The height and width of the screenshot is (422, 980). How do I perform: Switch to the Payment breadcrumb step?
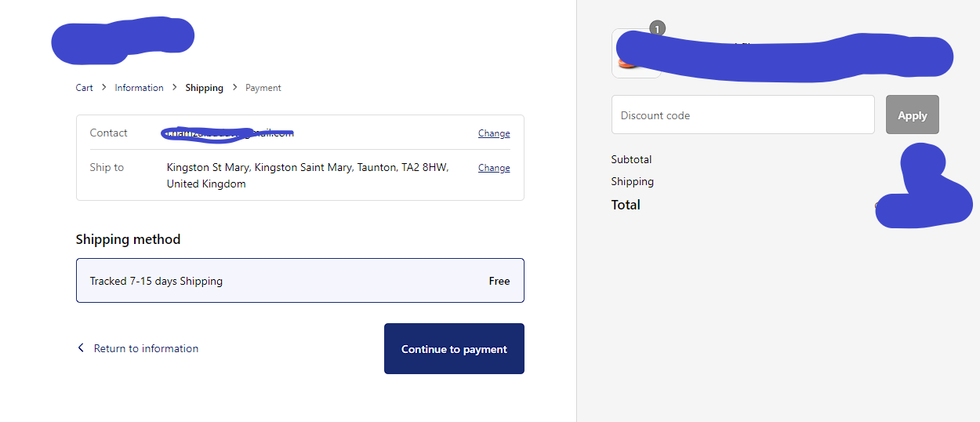click(x=263, y=88)
